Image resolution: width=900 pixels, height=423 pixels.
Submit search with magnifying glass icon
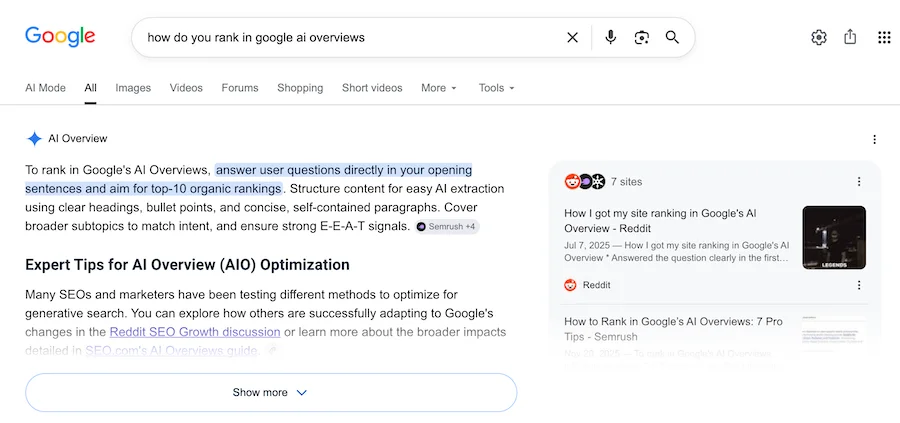click(x=672, y=38)
